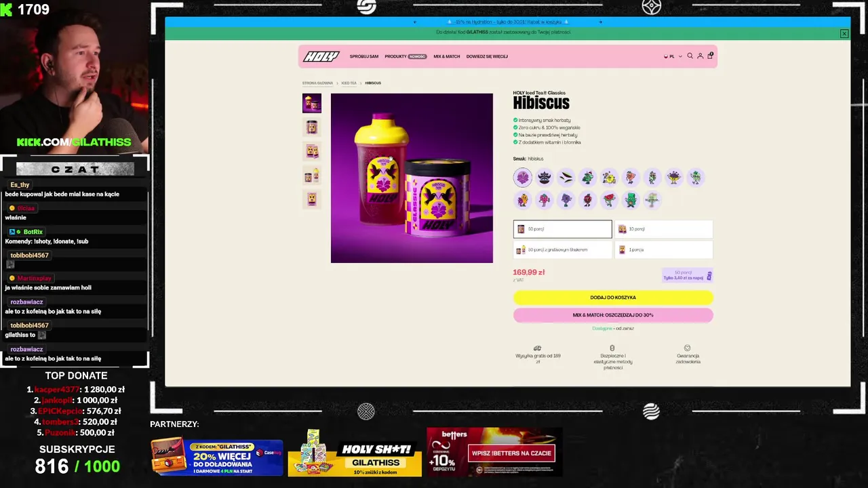Click Martinxplay username in chat
Viewport: 868px width, 488px height.
coord(35,279)
